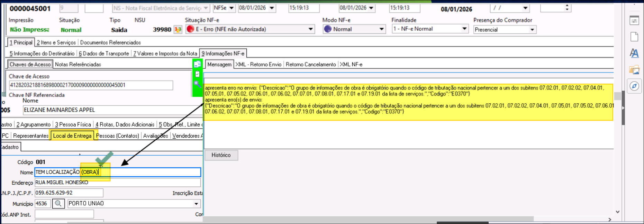Select the Notas Referênciadas tab
Screen dimensions: 644x224
click(x=78, y=64)
